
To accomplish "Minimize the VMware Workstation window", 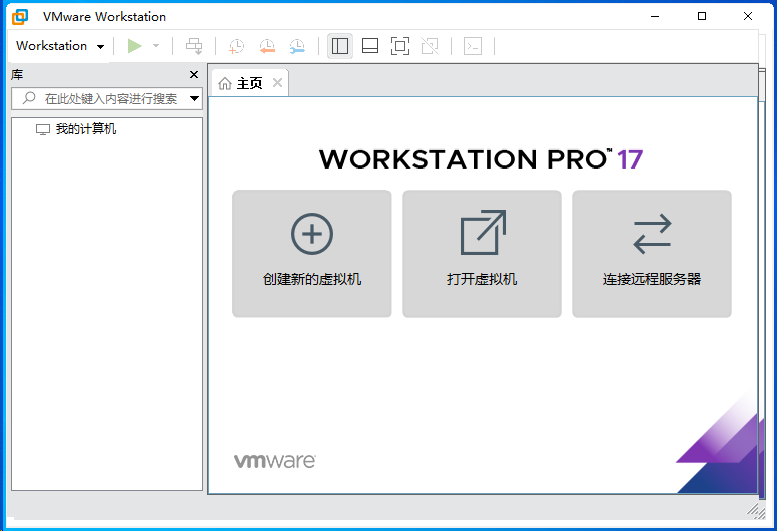I will point(655,16).
